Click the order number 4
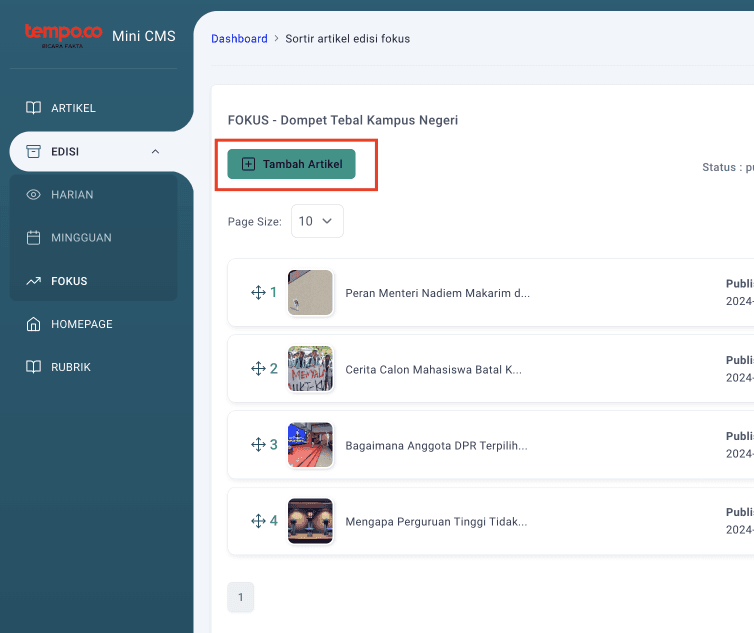This screenshot has width=754, height=633. coord(274,520)
